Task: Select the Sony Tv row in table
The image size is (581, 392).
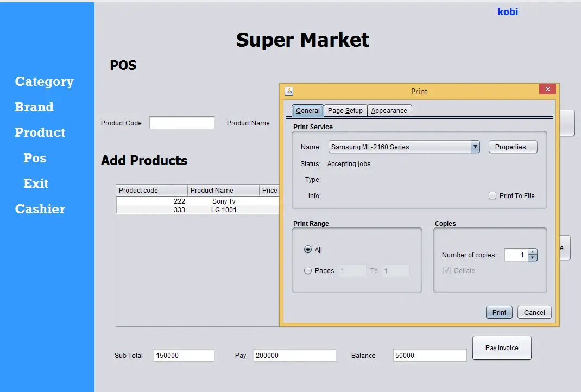Action: click(224, 201)
